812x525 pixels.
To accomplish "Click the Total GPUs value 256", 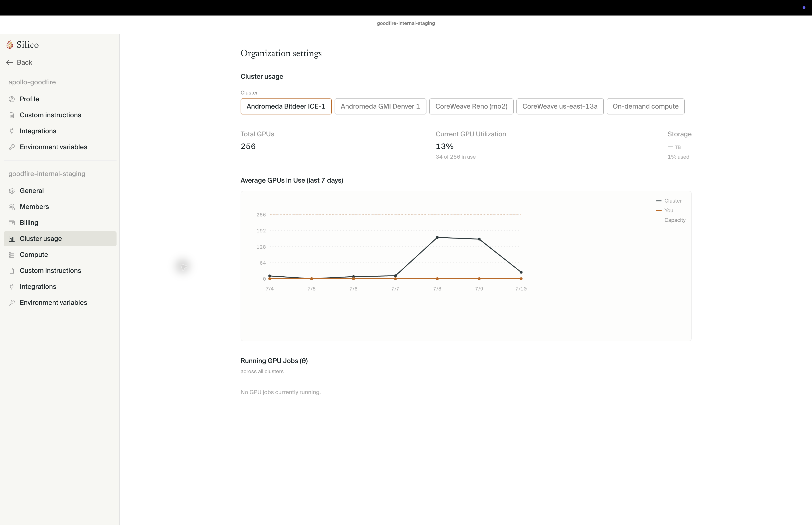I will click(248, 147).
